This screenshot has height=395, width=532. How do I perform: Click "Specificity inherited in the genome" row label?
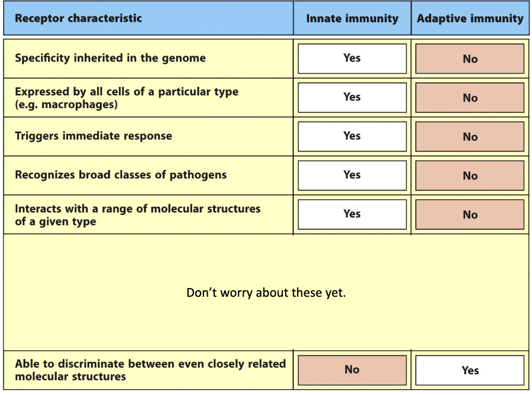coord(110,58)
